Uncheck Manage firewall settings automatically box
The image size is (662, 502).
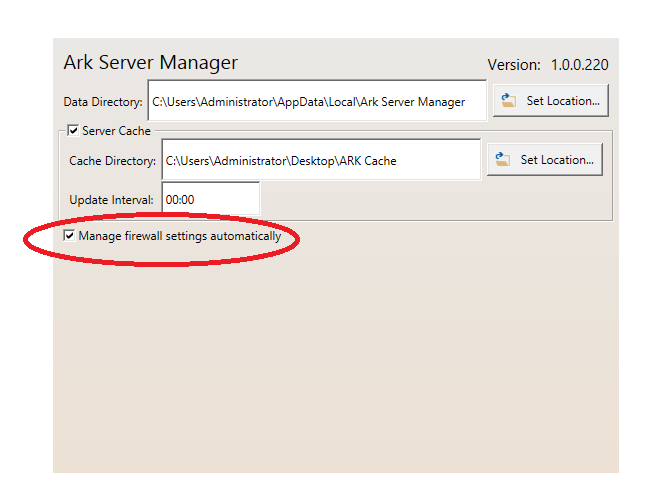(69, 235)
